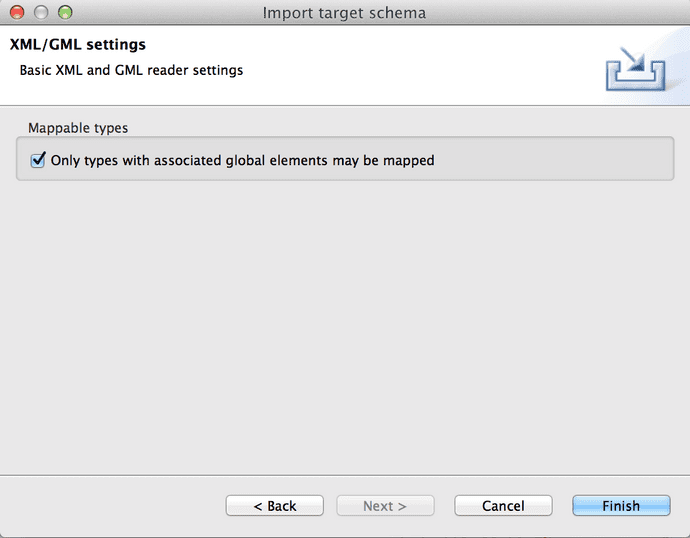This screenshot has width=690, height=538.
Task: Click the 'Only types with associated global elements' label
Action: coord(242,160)
